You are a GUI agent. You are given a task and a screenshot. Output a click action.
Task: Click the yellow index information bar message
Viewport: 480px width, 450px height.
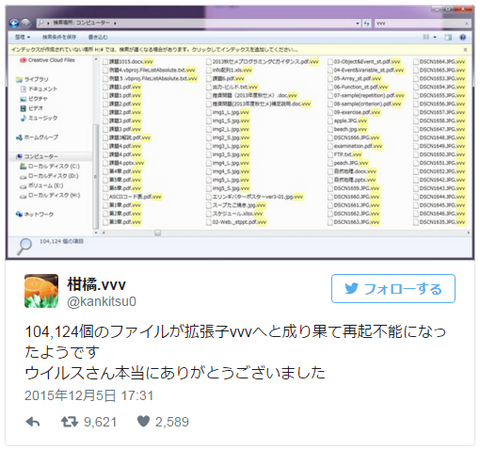tap(155, 50)
